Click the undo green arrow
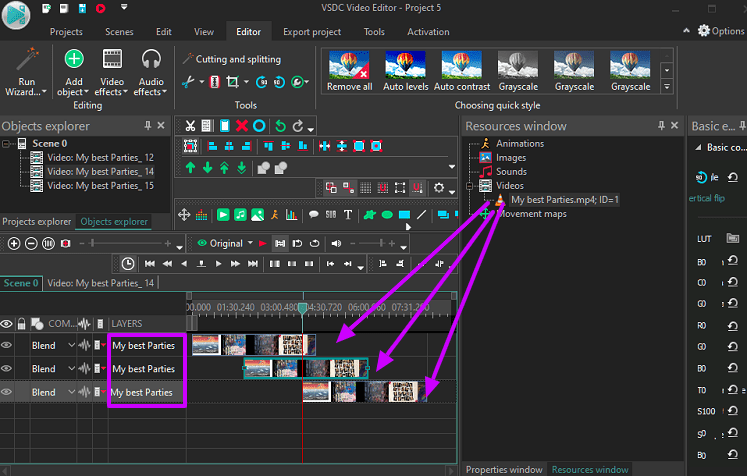Viewport: 747px width, 476px height. [x=280, y=126]
